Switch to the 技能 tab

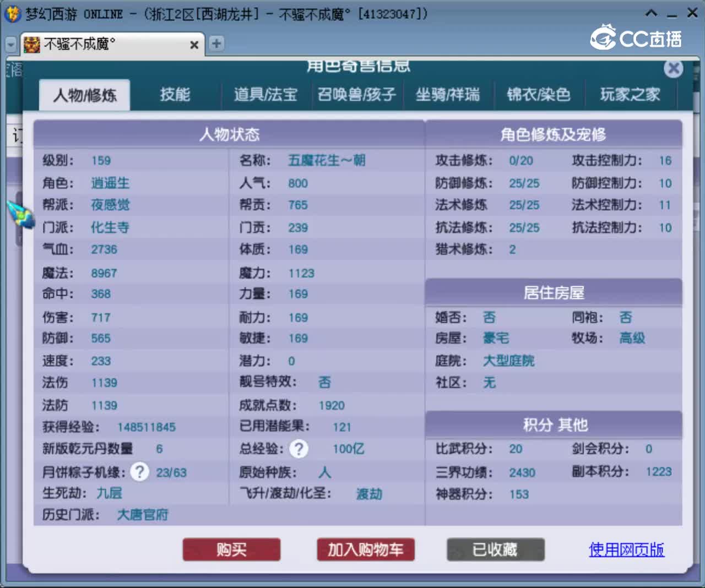click(x=175, y=95)
